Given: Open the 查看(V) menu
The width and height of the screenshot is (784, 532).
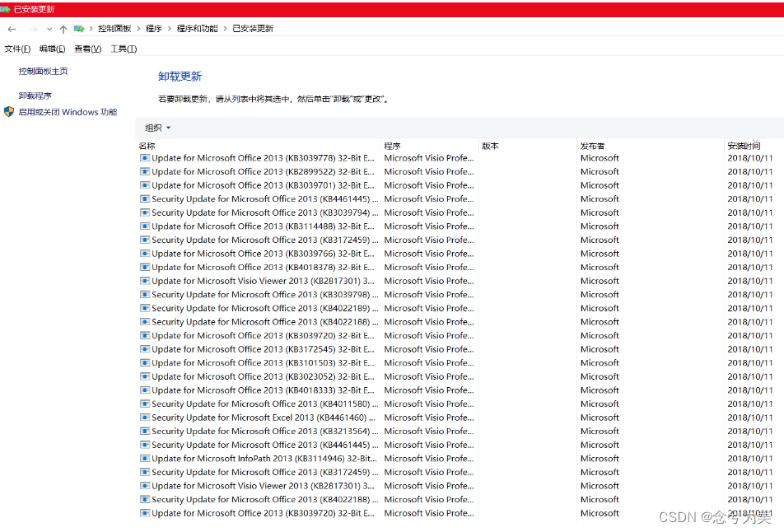Looking at the screenshot, I should coord(87,49).
